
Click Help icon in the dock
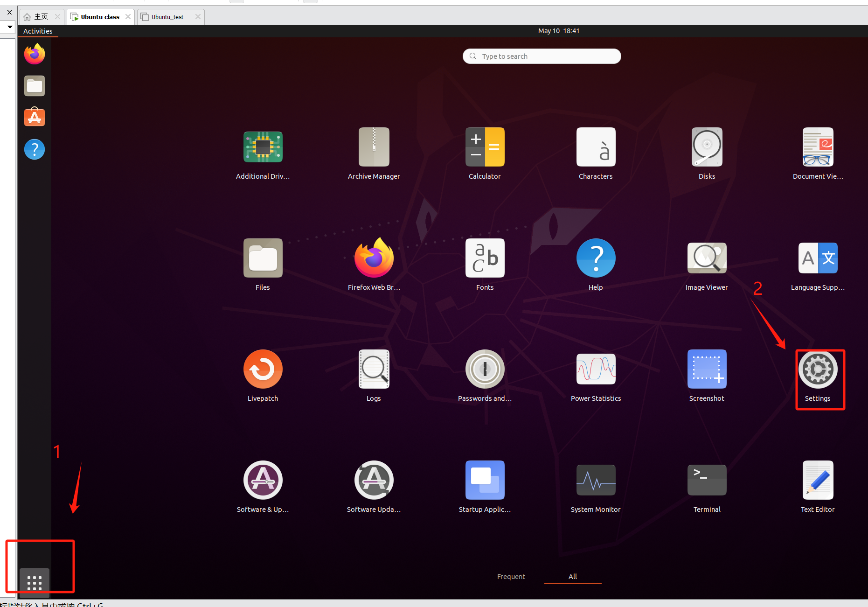pyautogui.click(x=35, y=149)
